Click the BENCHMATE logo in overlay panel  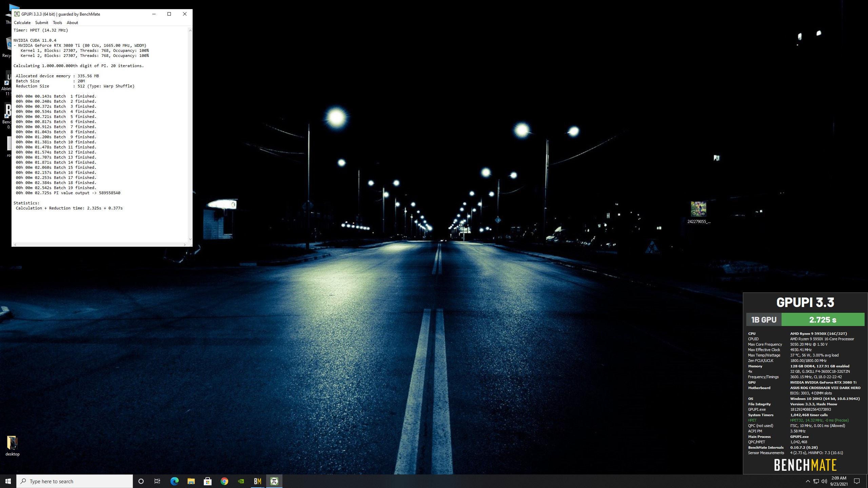[805, 465]
